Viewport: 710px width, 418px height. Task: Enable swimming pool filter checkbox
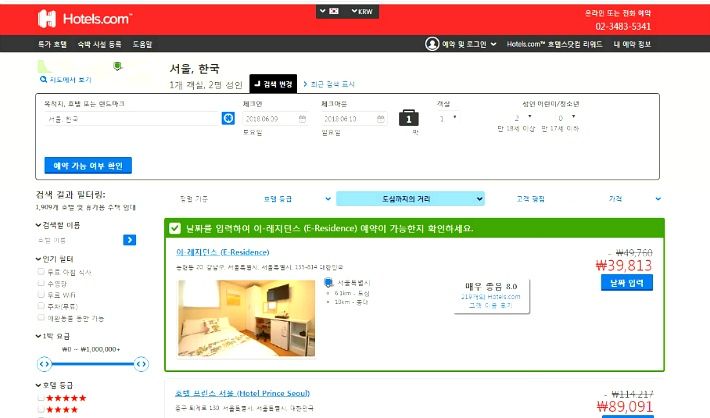[x=41, y=283]
